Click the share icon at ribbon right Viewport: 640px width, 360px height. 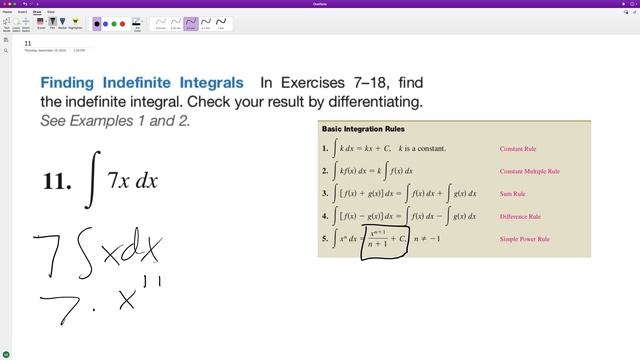click(x=635, y=12)
